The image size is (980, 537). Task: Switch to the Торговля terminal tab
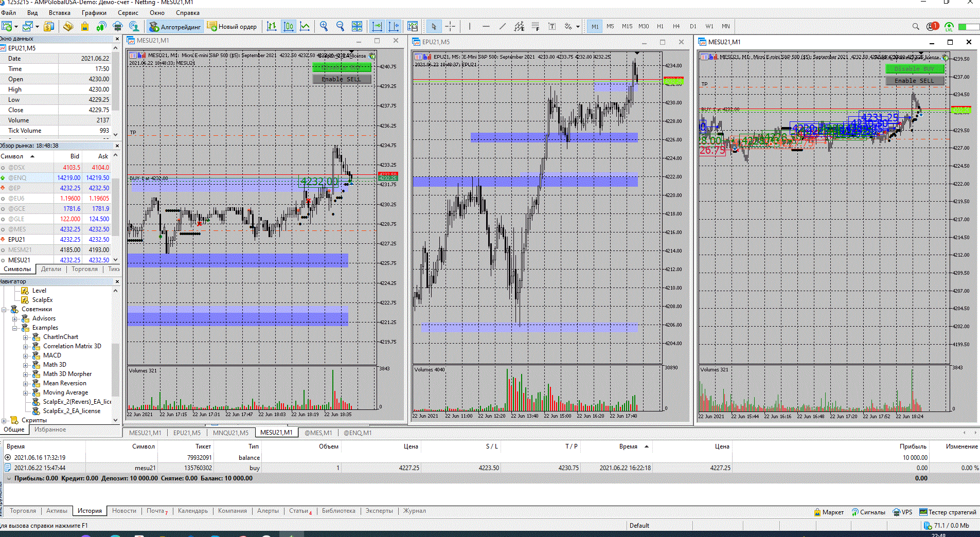click(x=23, y=511)
